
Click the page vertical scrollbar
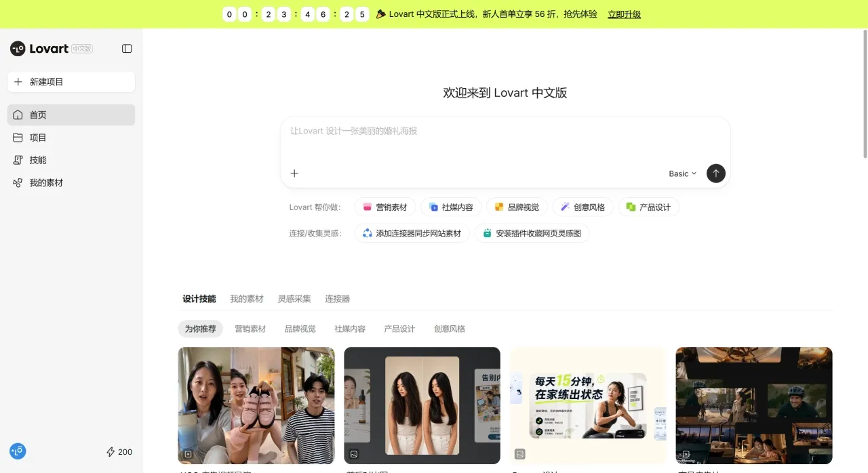(x=865, y=95)
